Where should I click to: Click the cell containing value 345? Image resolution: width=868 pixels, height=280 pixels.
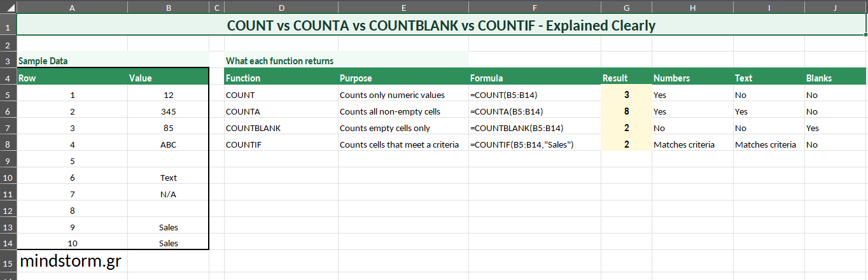click(168, 111)
